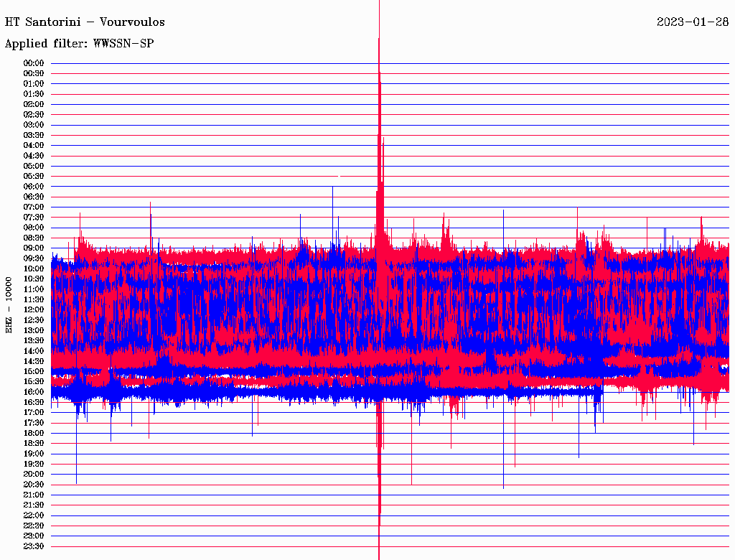Click the 23:30 time label
The image size is (735, 560).
[x=34, y=546]
